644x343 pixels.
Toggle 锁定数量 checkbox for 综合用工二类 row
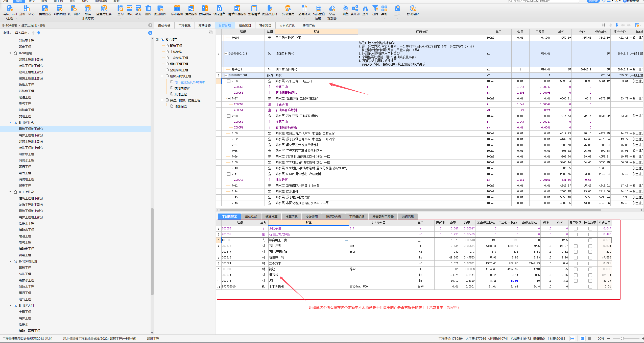click(x=590, y=240)
